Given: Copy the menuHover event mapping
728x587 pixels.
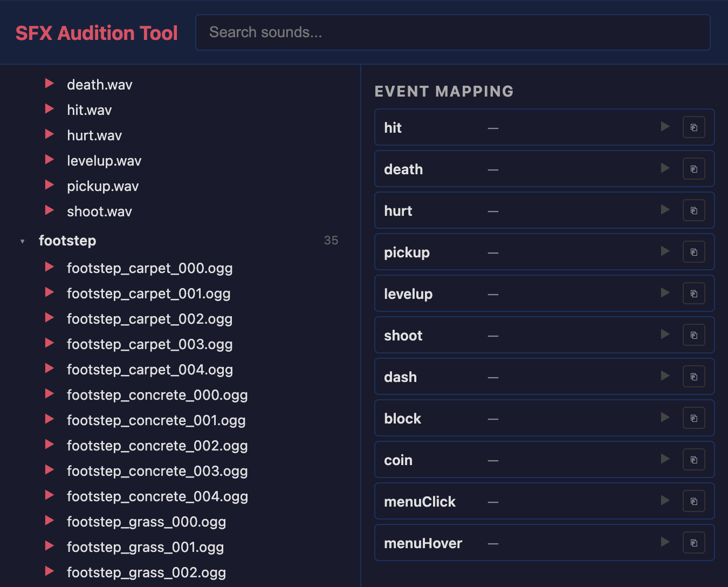Looking at the screenshot, I should tap(693, 543).
